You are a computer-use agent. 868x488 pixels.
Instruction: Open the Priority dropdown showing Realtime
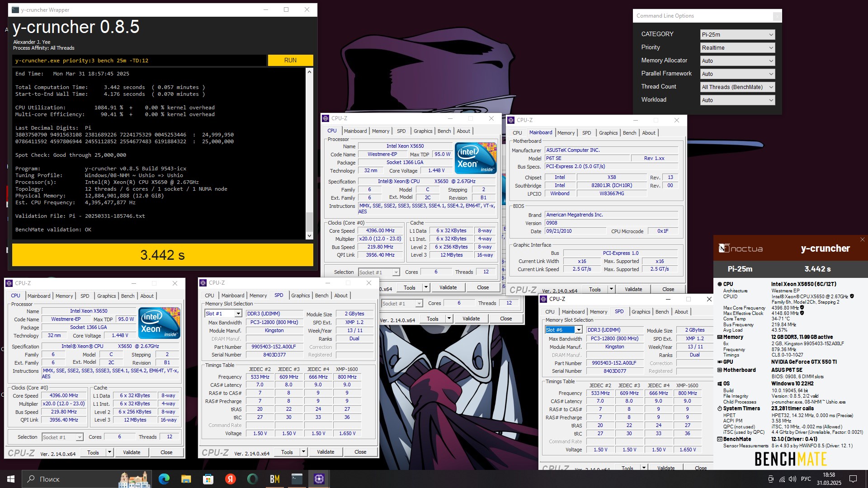tap(737, 47)
